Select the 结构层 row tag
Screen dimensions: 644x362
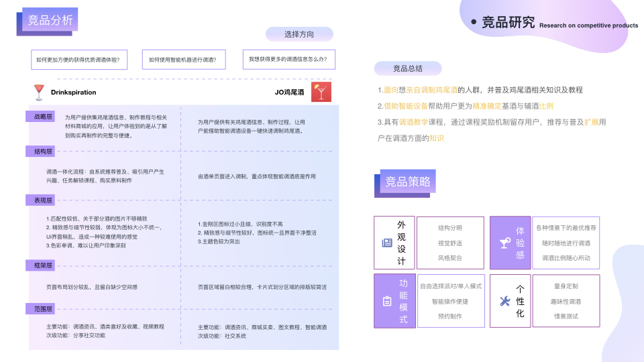click(x=40, y=152)
